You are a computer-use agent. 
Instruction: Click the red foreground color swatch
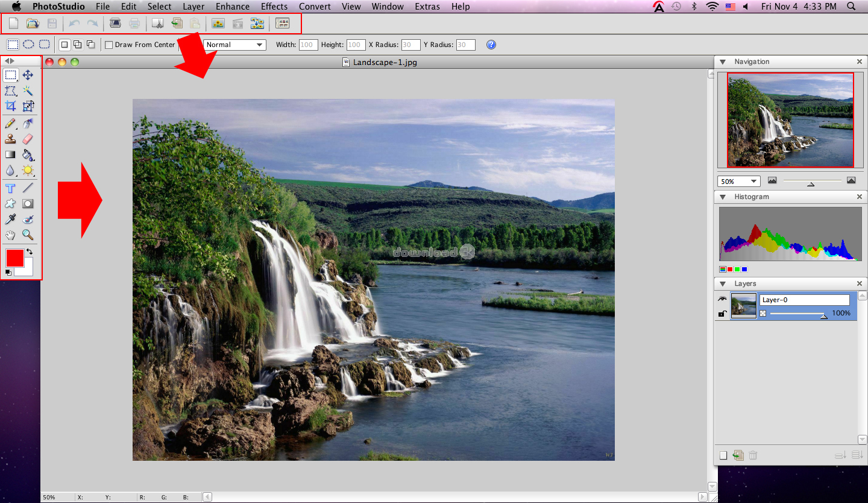point(14,258)
